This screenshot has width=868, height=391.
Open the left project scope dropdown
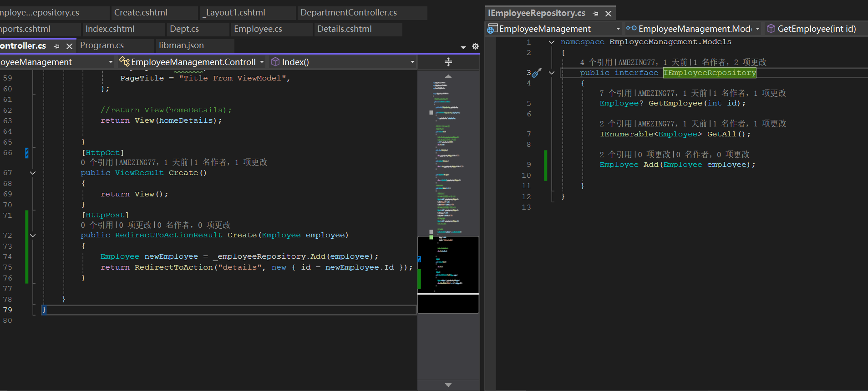(111, 62)
